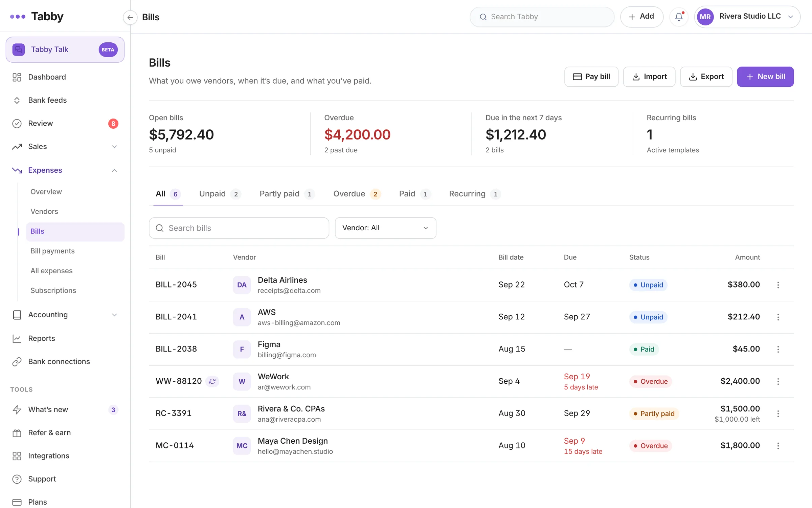Open row actions menu for Figma bill
Screen dimensions: 812x508
[778, 349]
